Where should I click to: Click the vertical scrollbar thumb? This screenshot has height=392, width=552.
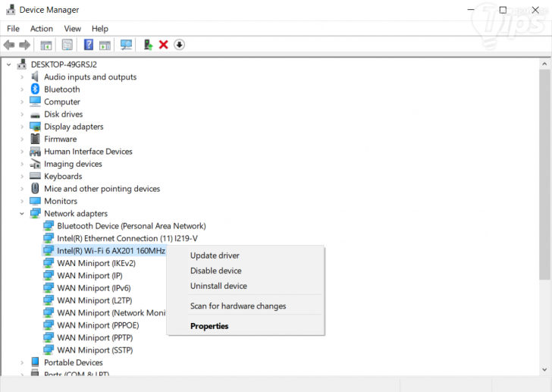click(x=544, y=174)
